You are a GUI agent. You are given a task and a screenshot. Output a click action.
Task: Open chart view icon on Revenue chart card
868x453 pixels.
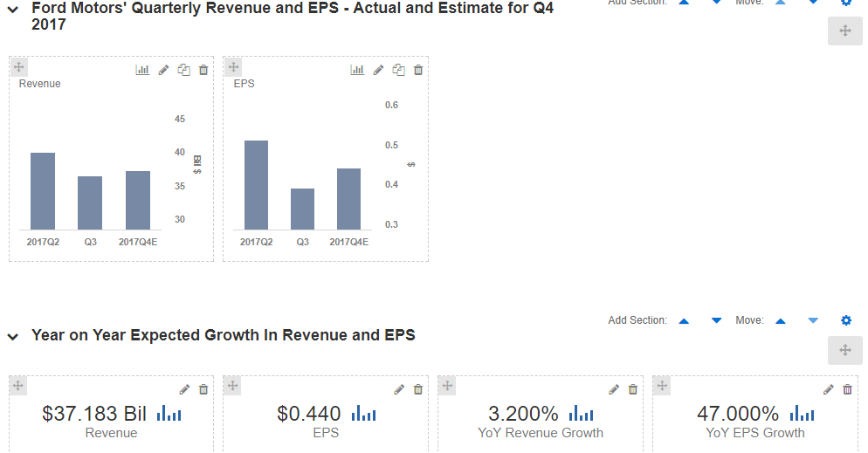coord(142,70)
